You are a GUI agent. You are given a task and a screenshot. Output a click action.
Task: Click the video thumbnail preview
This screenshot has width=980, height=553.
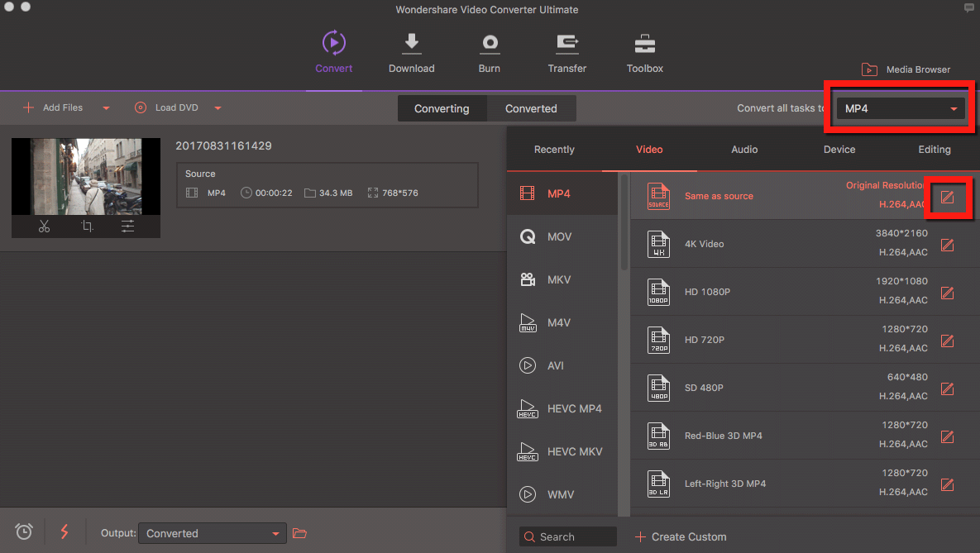(x=86, y=176)
